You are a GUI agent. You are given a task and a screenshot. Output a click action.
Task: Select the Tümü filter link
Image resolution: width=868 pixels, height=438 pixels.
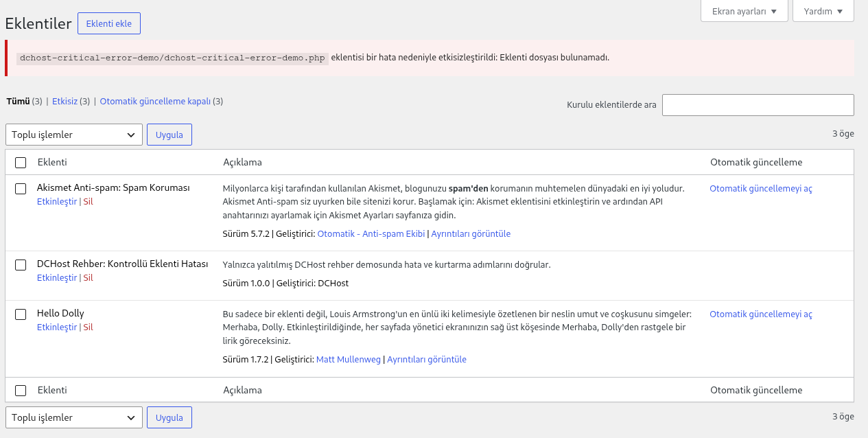19,102
